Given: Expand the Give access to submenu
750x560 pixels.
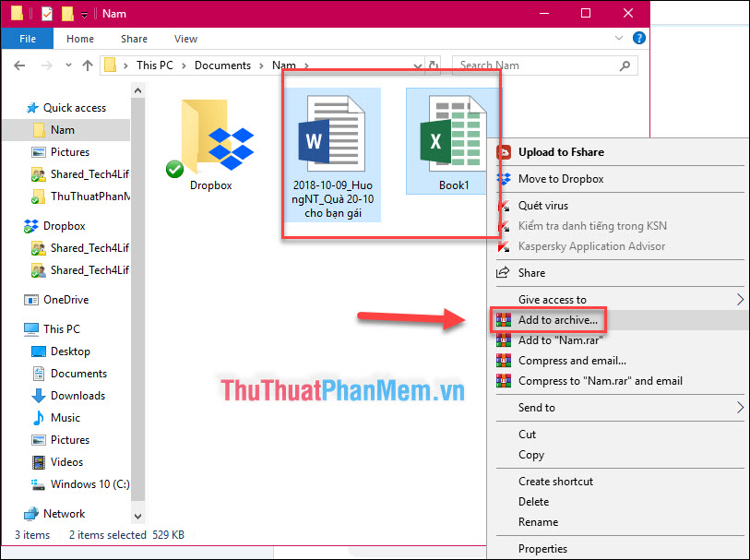Looking at the screenshot, I should [553, 298].
